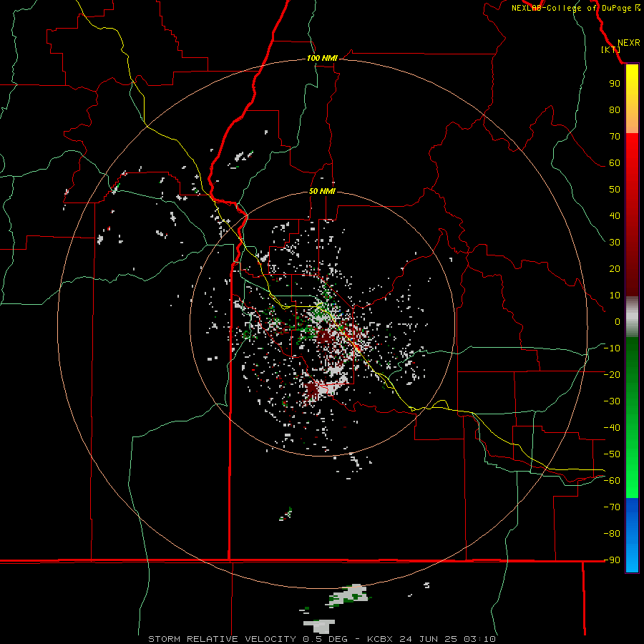The width and height of the screenshot is (644, 644).
Task: Click the 90 value on velocity scale
Action: pos(615,84)
